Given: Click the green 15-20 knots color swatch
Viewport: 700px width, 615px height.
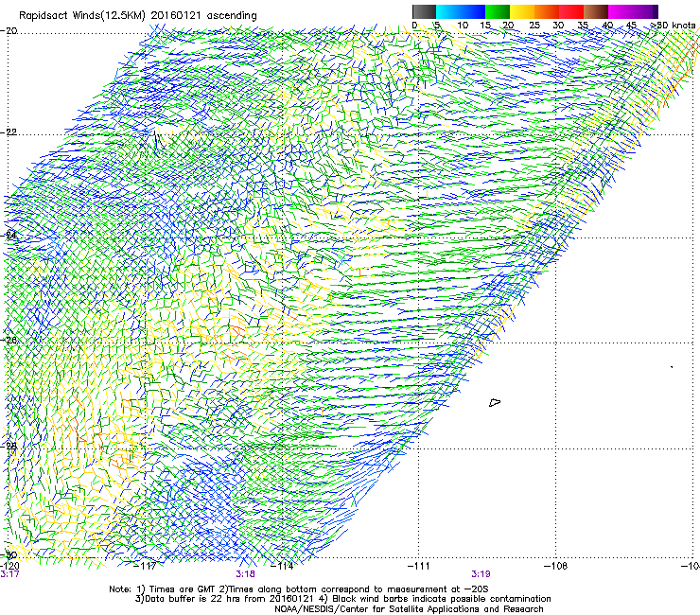Looking at the screenshot, I should 498,11.
